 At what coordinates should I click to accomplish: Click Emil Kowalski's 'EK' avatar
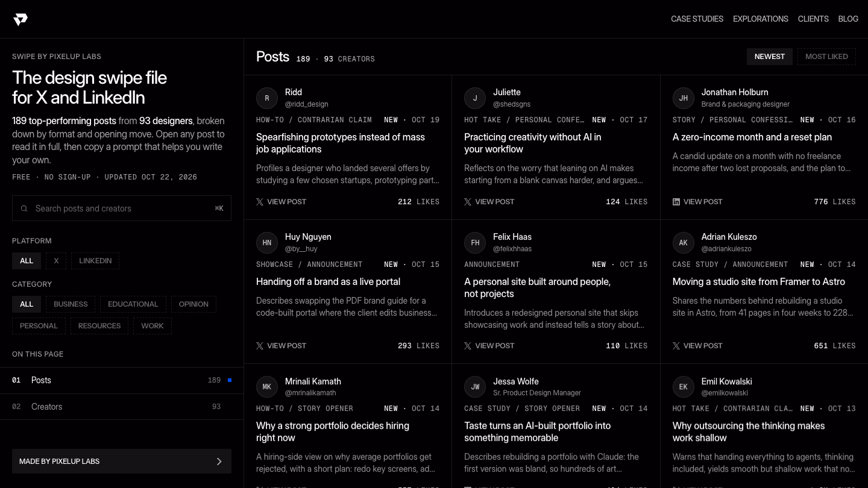point(684,387)
